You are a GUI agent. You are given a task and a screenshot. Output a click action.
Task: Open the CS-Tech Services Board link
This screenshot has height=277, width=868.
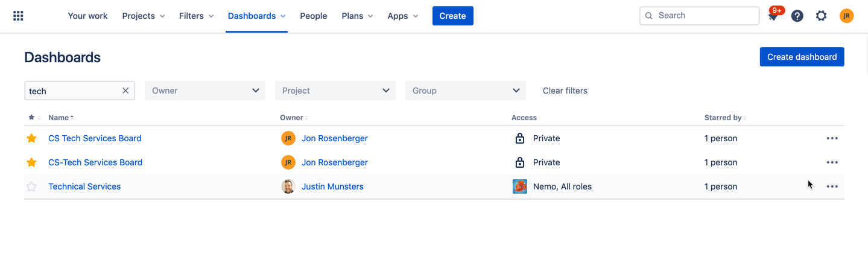(x=95, y=162)
